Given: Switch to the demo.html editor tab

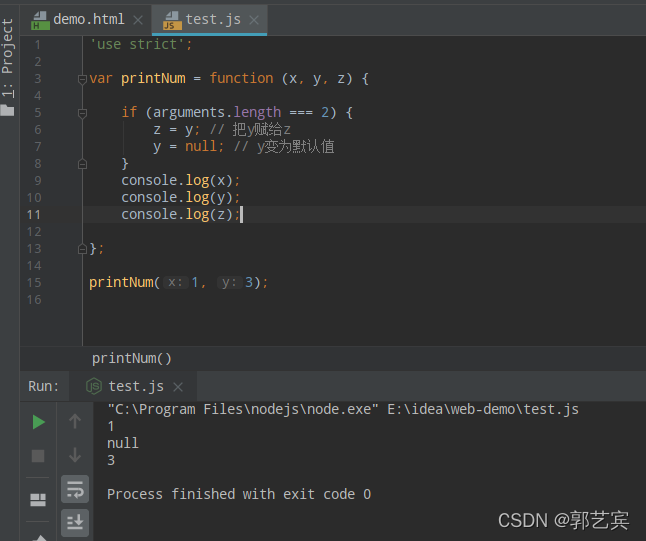Looking at the screenshot, I should pyautogui.click(x=78, y=20).
